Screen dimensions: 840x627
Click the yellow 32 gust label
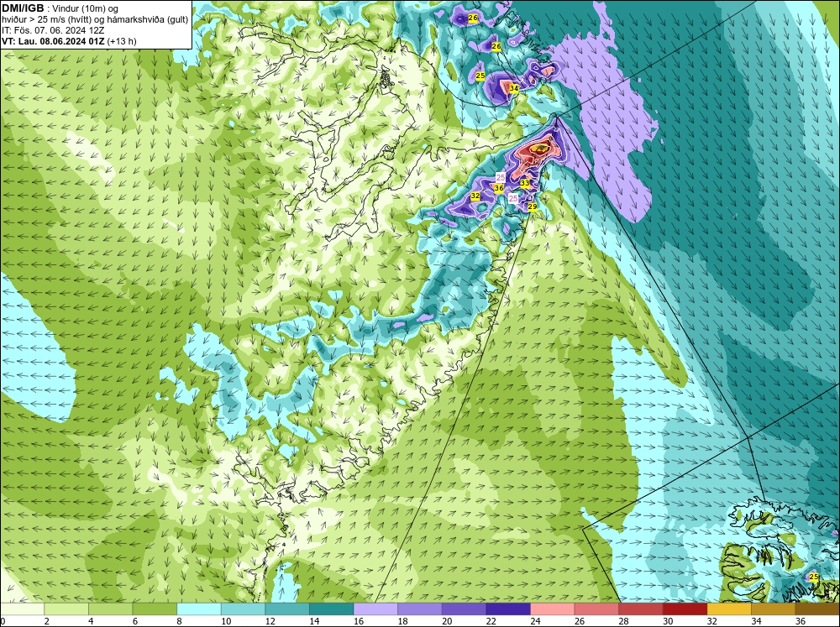[x=475, y=196]
